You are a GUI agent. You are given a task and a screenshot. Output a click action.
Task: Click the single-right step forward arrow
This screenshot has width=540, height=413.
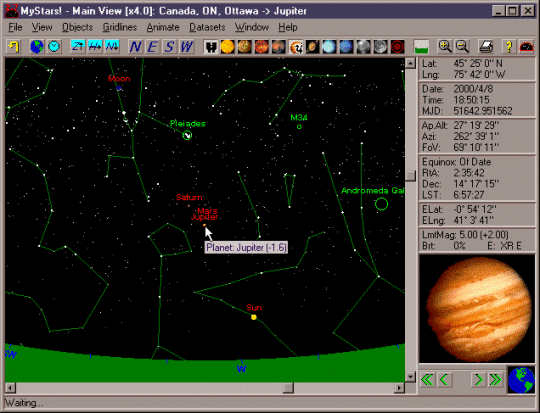coord(479,380)
